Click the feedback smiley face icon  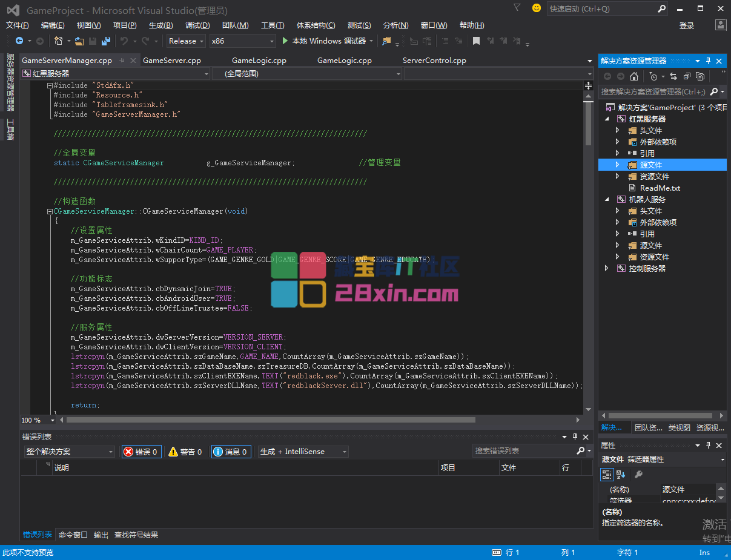coord(536,8)
